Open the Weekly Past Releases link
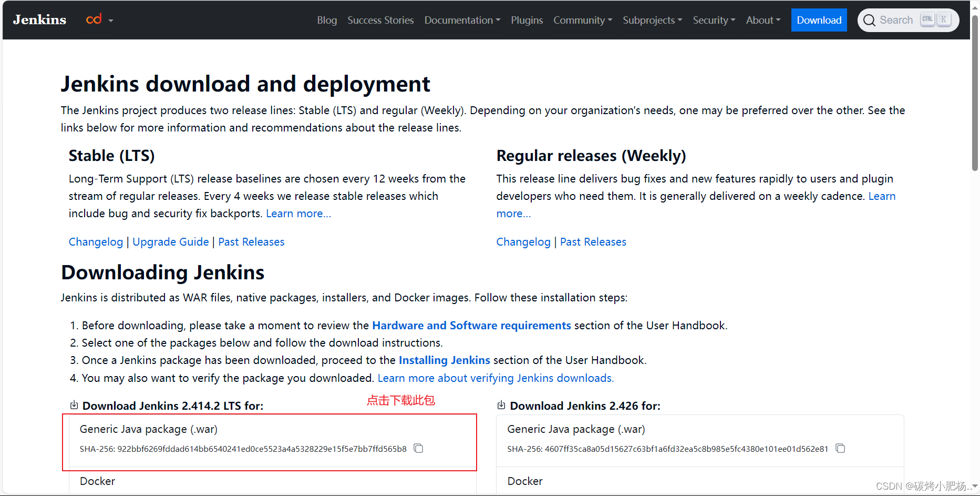This screenshot has width=980, height=496. point(593,242)
